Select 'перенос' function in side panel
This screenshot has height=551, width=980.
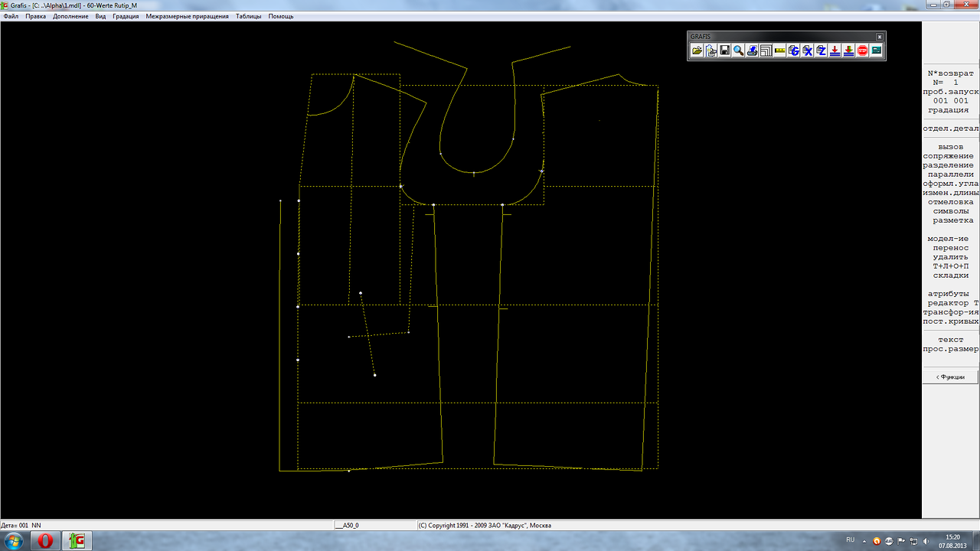pos(951,248)
